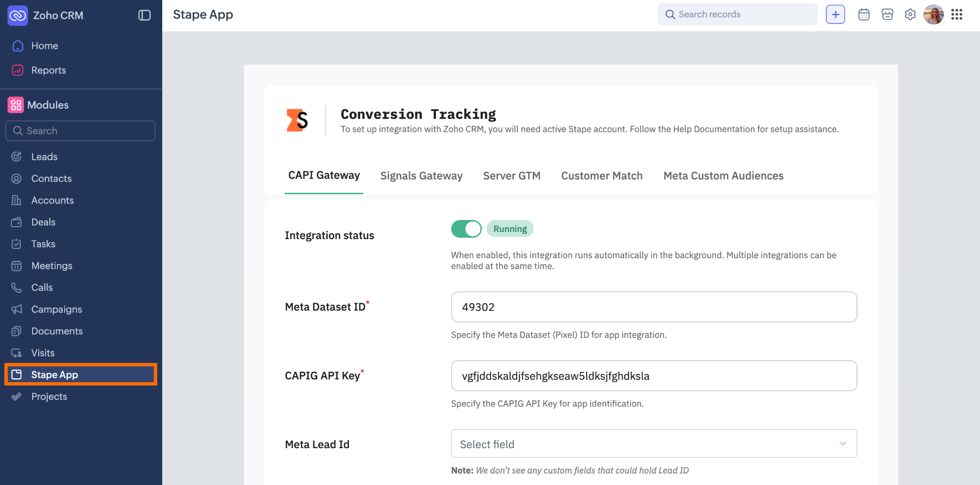Click the Zoho CRM logo icon
The height and width of the screenshot is (485, 980).
click(x=18, y=15)
